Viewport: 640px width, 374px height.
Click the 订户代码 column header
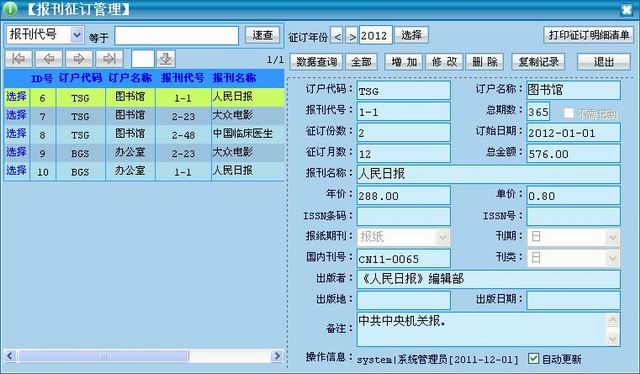click(x=80, y=78)
